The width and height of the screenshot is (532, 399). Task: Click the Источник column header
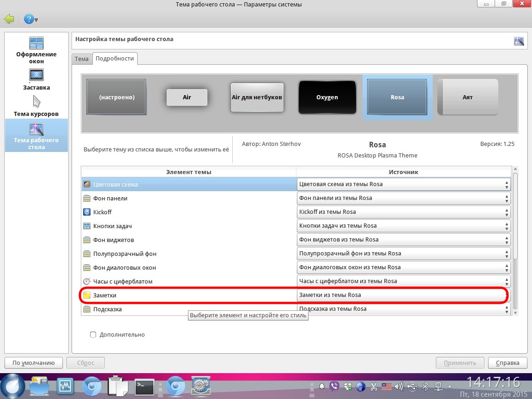(x=404, y=172)
